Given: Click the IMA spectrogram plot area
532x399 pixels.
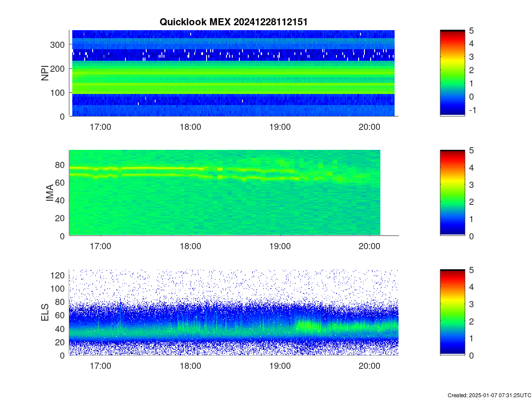Looking at the screenshot, I should click(x=234, y=193).
